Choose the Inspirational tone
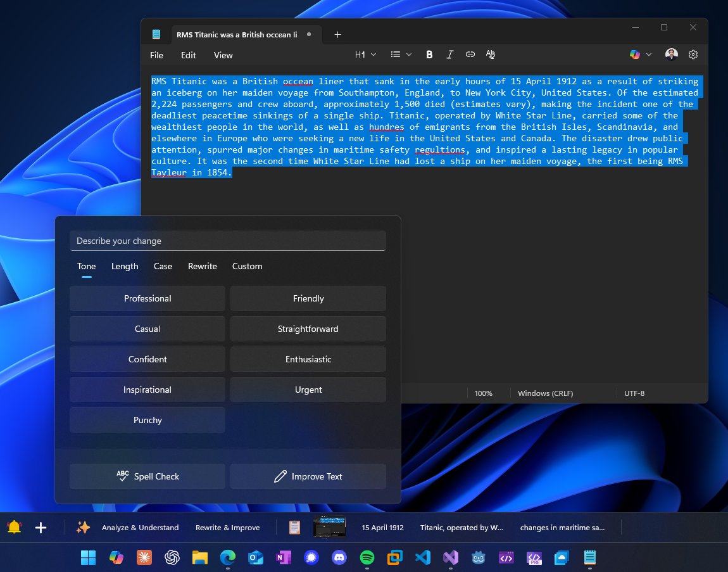The image size is (728, 572). click(147, 390)
